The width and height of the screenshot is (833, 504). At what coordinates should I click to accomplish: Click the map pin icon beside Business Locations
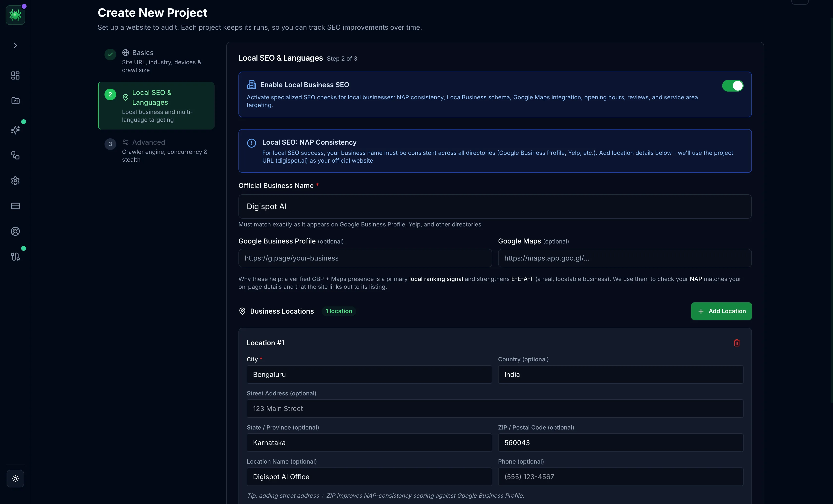[242, 311]
